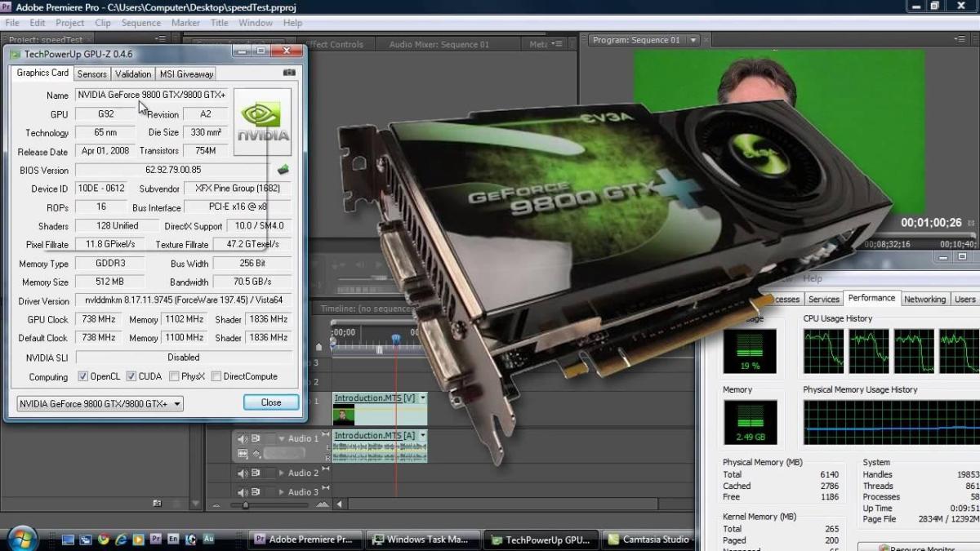Switch to Windows Task Manager taskbar button
The width and height of the screenshot is (980, 551).
pos(421,540)
